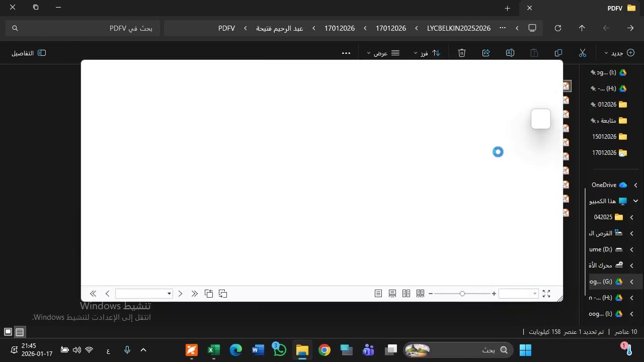Add a new tab with plus button
Image resolution: width=644 pixels, height=362 pixels.
coord(508,8)
